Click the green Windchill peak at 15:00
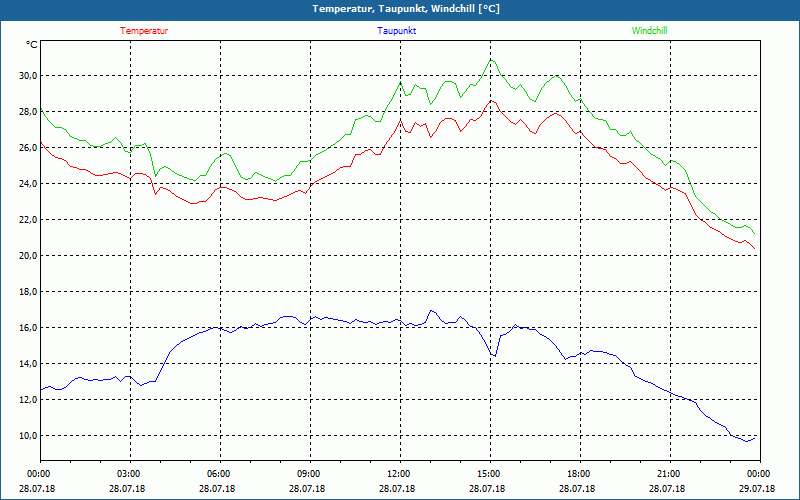The width and height of the screenshot is (800, 500). click(x=491, y=60)
